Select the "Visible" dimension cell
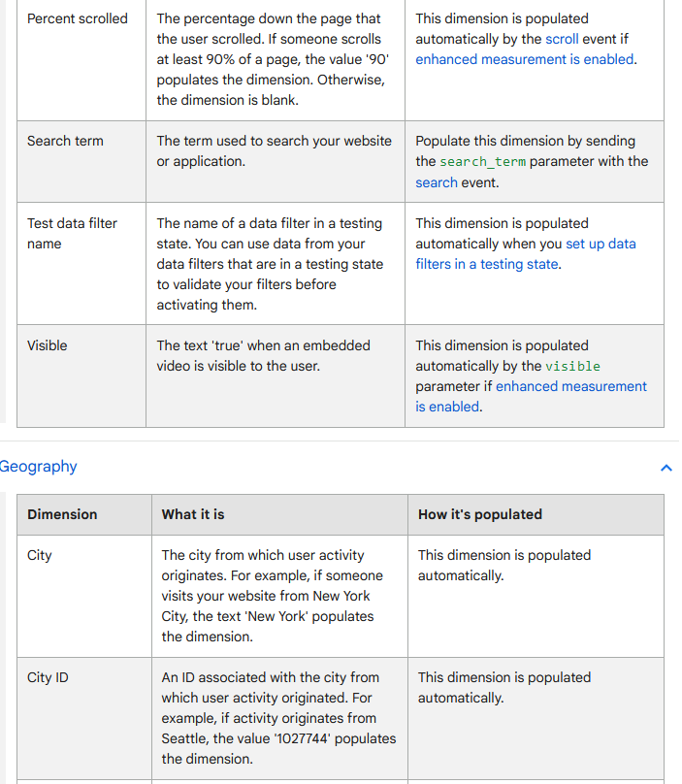Image resolution: width=682 pixels, height=784 pixels. click(x=45, y=345)
